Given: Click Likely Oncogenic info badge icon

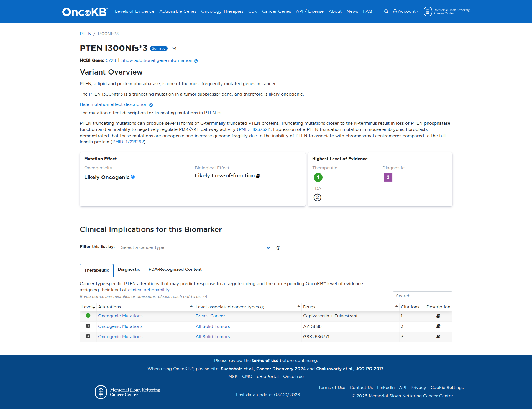Looking at the screenshot, I should 133,177.
